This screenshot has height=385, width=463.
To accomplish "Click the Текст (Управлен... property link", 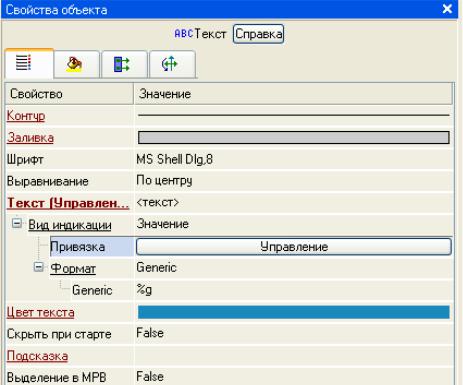I will (68, 203).
